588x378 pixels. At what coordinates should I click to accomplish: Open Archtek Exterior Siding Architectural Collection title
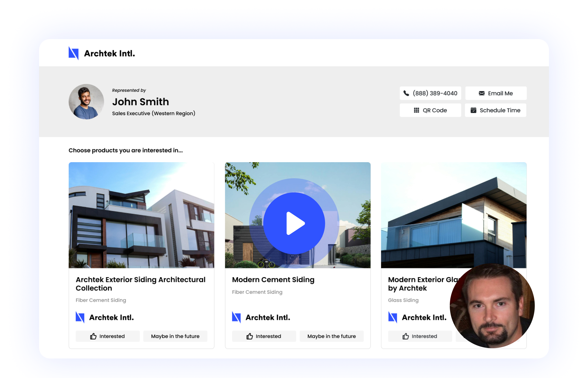click(x=140, y=283)
